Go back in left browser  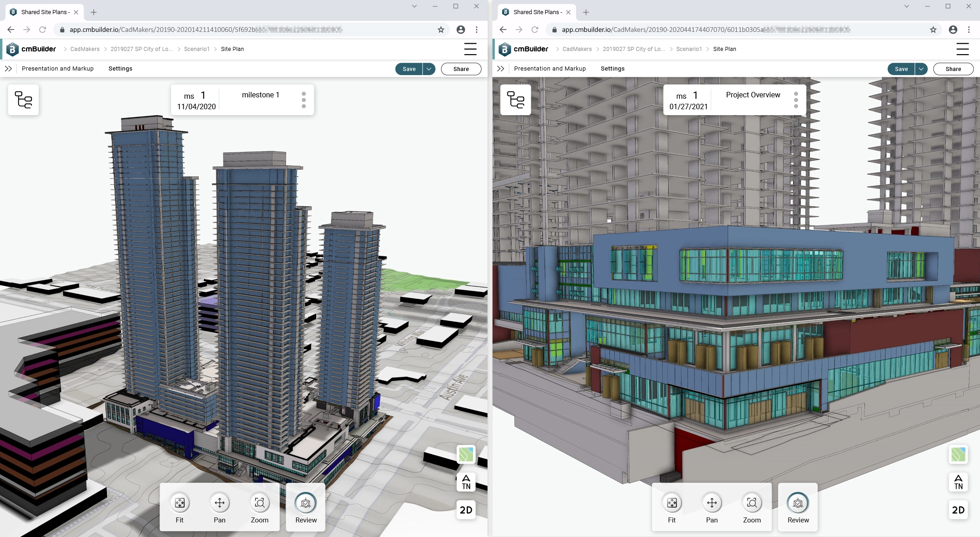coord(11,30)
